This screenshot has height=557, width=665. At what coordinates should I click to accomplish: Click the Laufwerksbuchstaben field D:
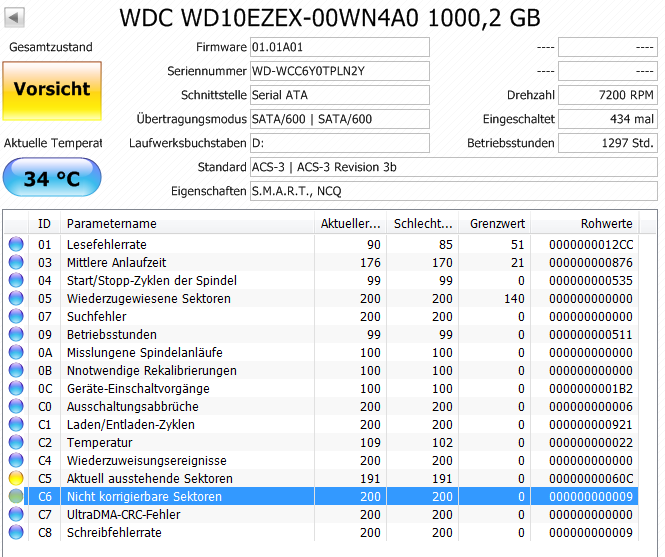click(x=340, y=143)
